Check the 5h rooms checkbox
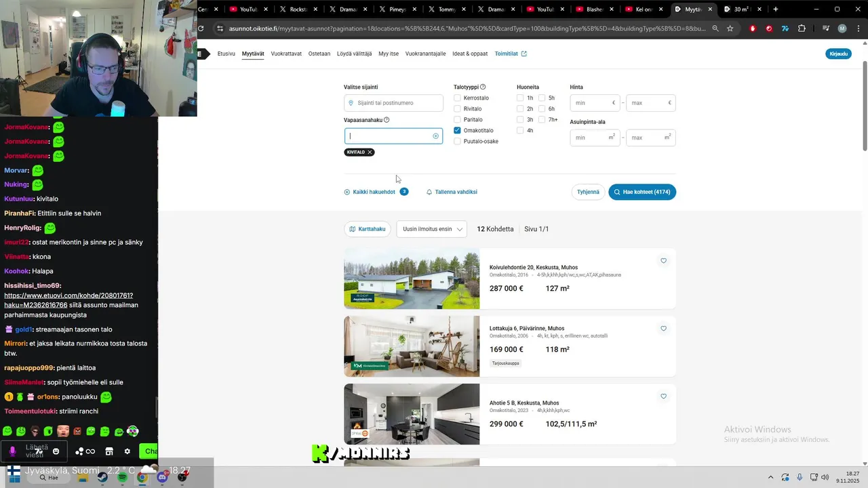Screen dimensions: 868x488 [542, 98]
